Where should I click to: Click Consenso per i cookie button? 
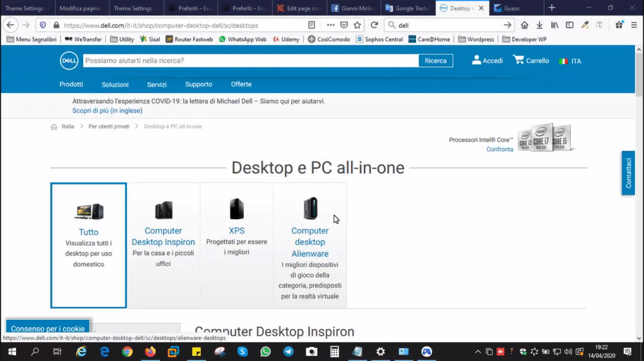[x=48, y=327]
